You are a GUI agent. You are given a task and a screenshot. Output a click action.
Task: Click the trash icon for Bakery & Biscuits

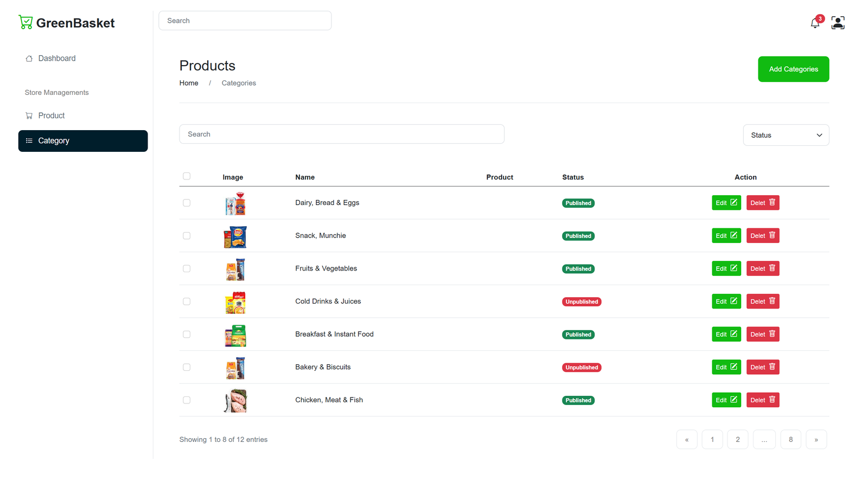pyautogui.click(x=772, y=367)
